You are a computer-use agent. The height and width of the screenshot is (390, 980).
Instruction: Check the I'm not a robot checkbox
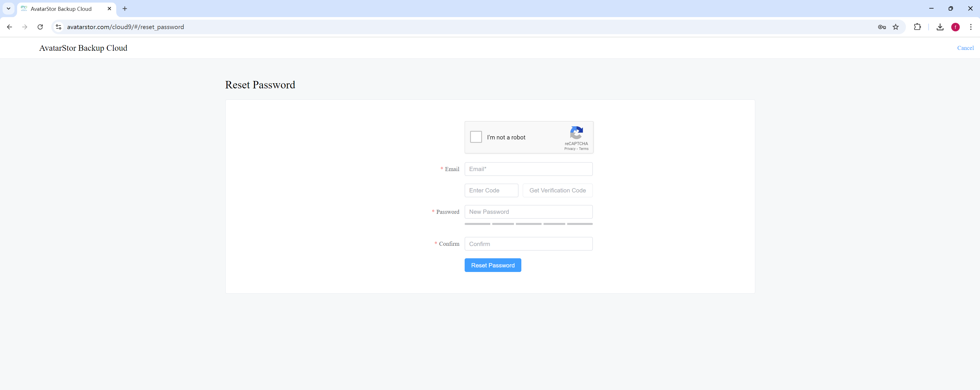tap(475, 137)
